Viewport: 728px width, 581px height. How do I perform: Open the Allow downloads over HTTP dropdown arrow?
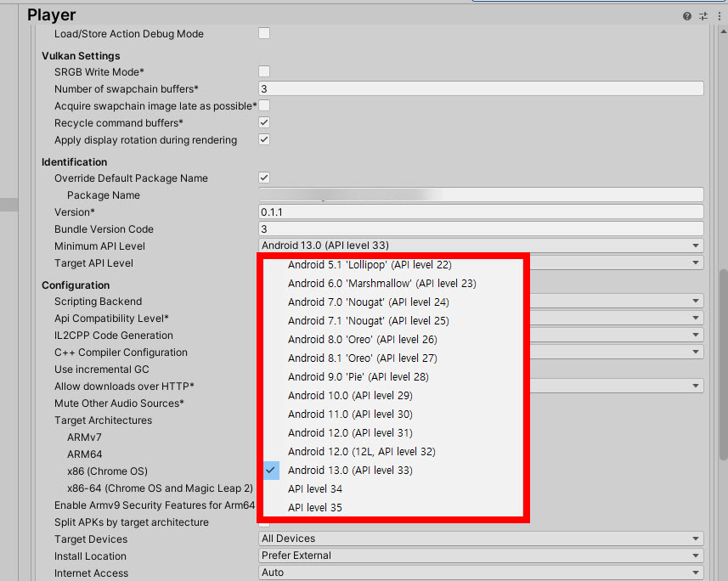click(696, 386)
